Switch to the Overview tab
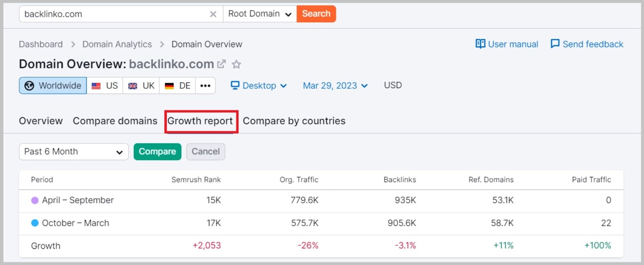This screenshot has width=644, height=265. click(x=41, y=121)
